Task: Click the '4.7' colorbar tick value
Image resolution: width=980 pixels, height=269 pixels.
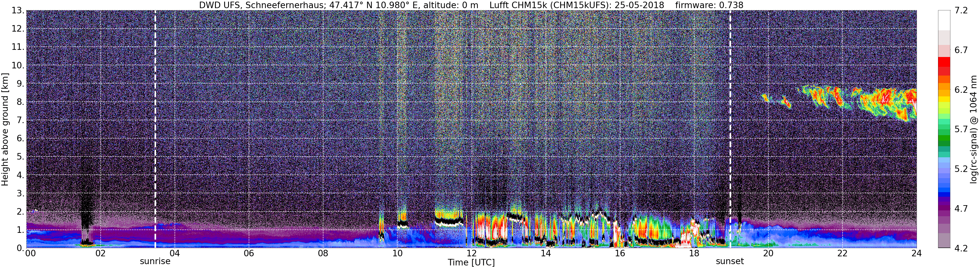Action: click(961, 208)
